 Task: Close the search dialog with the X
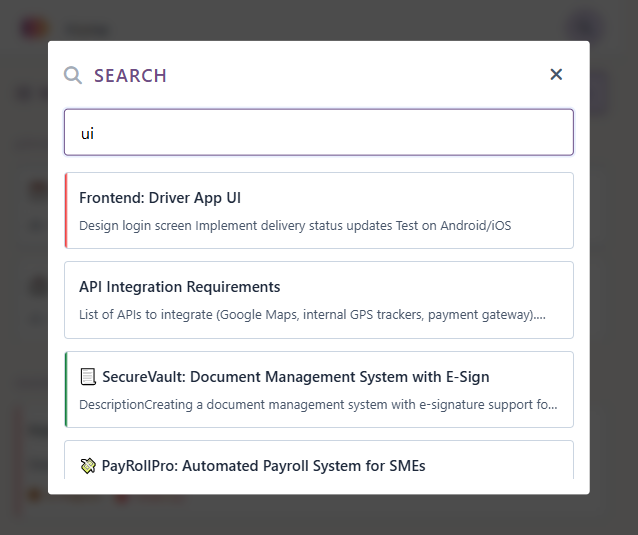556,74
